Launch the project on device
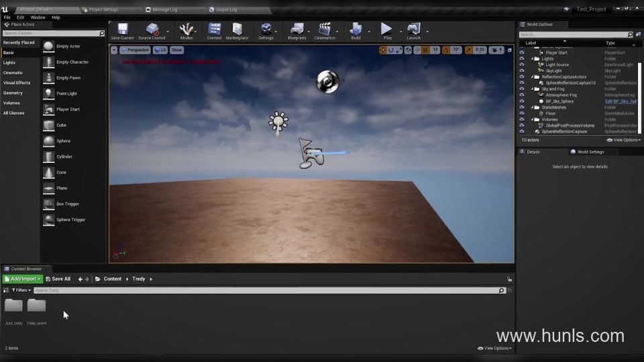Screen dimensions: 644x362 [414, 32]
